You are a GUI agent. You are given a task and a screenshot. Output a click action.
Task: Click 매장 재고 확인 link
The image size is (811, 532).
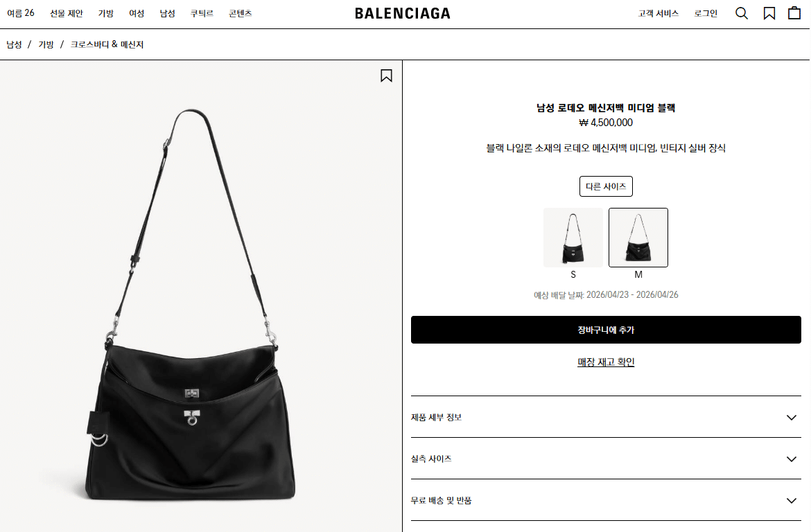606,362
